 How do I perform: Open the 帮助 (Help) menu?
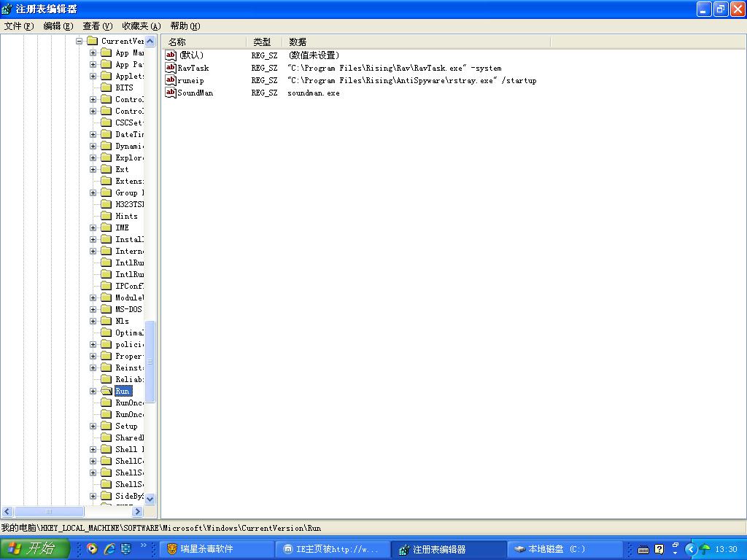click(x=185, y=26)
